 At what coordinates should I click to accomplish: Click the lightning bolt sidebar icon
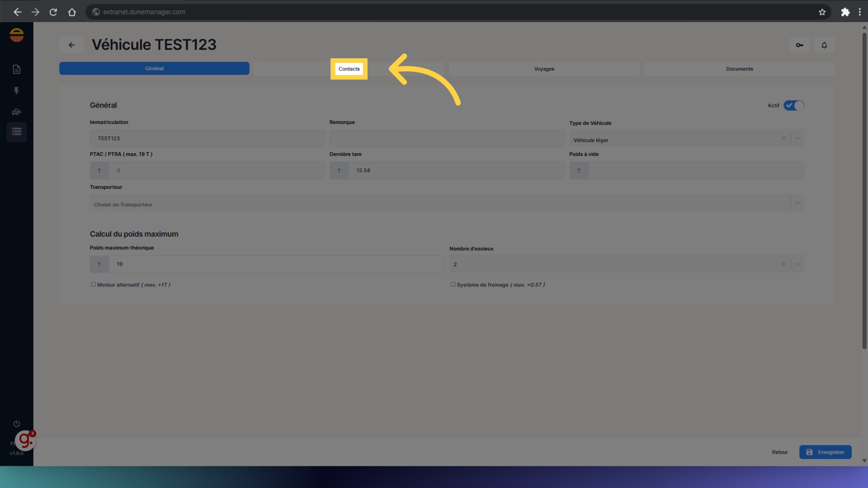[x=17, y=91]
